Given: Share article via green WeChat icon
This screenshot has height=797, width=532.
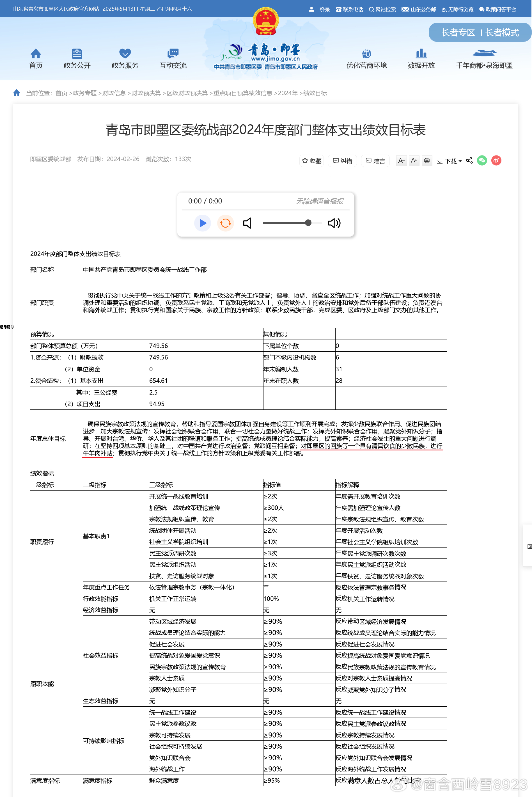Looking at the screenshot, I should [482, 161].
